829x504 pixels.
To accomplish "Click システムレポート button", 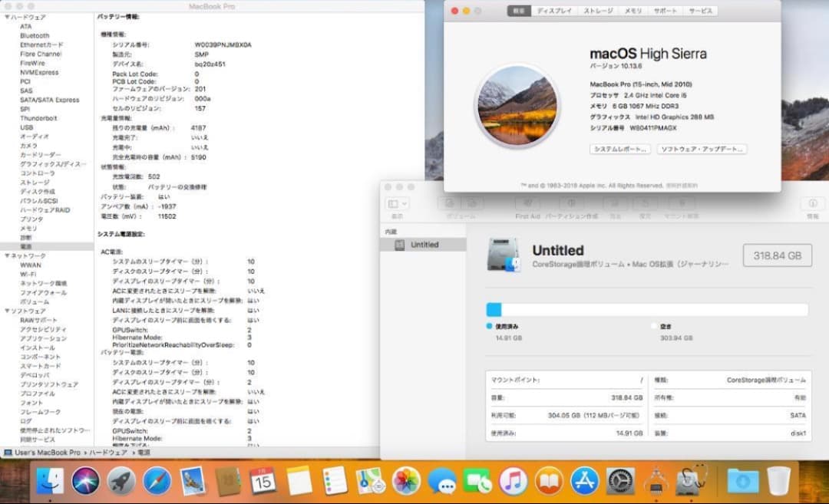I will click(620, 149).
